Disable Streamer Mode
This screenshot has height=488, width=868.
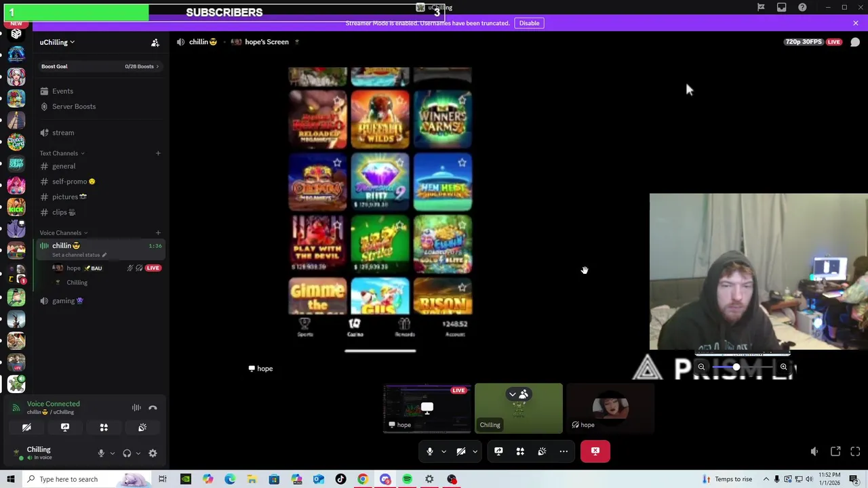[529, 23]
